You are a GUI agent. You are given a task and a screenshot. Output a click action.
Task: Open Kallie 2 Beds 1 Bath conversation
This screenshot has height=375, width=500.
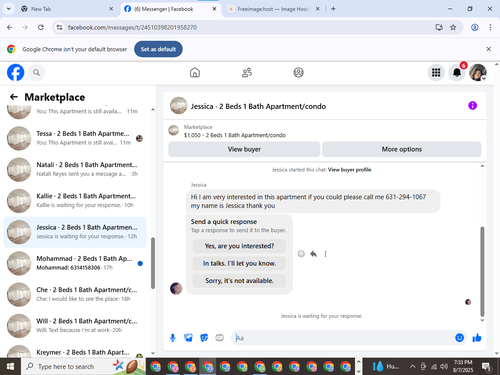click(x=75, y=201)
